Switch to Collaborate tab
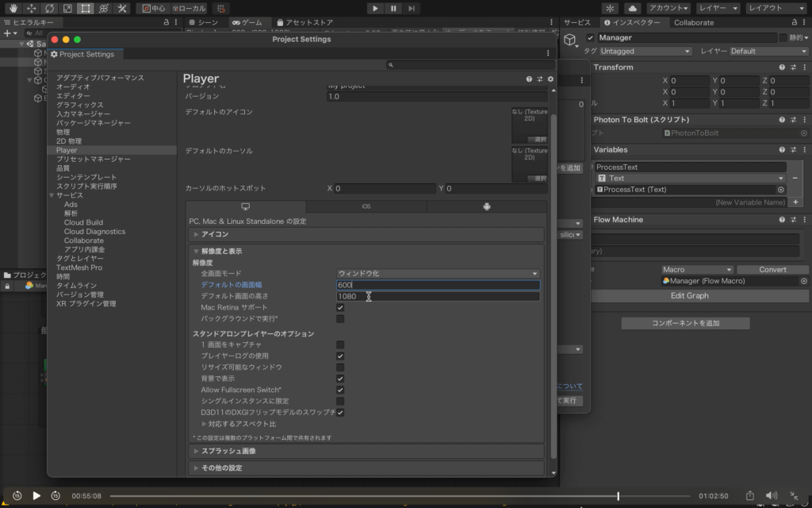 [x=693, y=22]
